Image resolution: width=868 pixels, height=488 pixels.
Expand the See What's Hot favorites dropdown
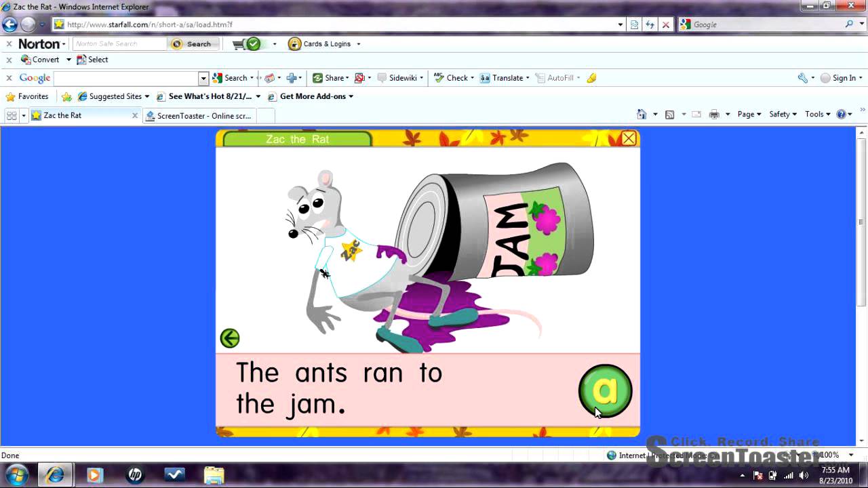point(258,96)
